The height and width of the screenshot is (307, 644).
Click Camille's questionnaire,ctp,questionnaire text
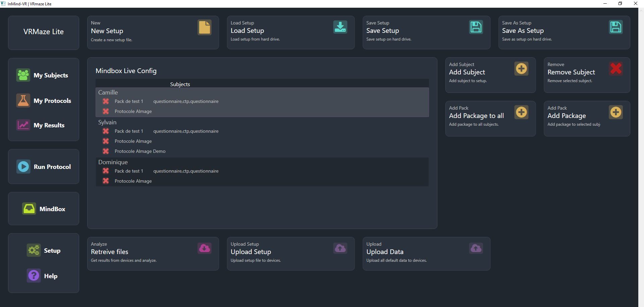[186, 101]
